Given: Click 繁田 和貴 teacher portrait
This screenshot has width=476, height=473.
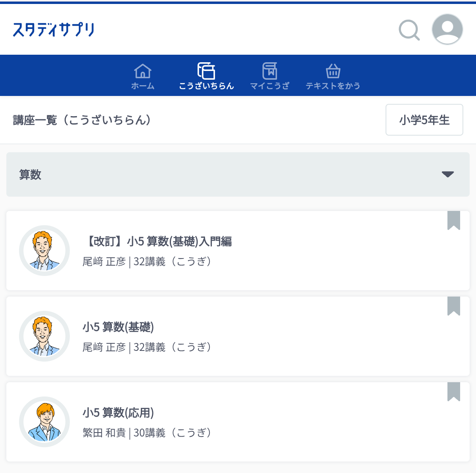Looking at the screenshot, I should [x=44, y=422].
